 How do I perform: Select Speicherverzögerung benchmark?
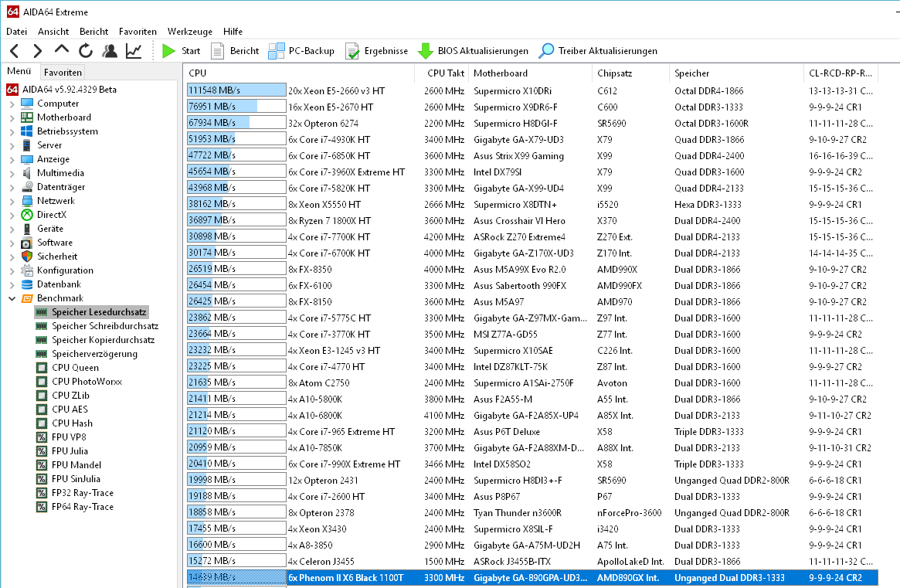(87, 355)
